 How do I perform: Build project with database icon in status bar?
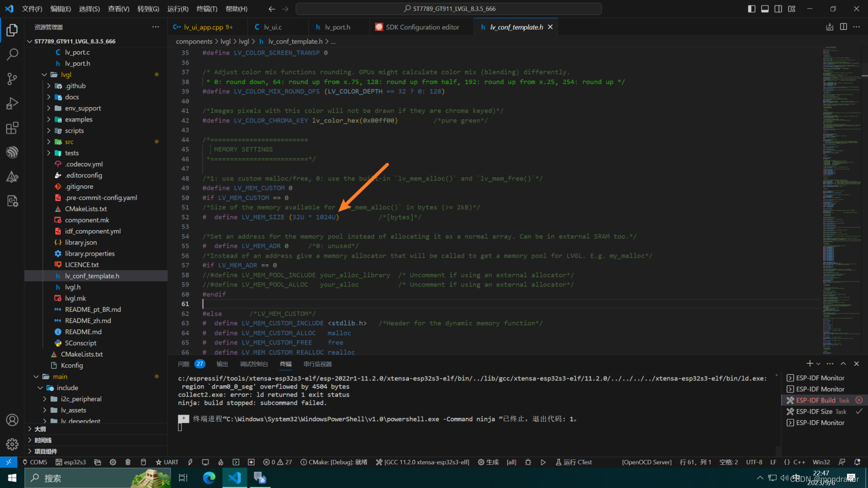click(144, 462)
